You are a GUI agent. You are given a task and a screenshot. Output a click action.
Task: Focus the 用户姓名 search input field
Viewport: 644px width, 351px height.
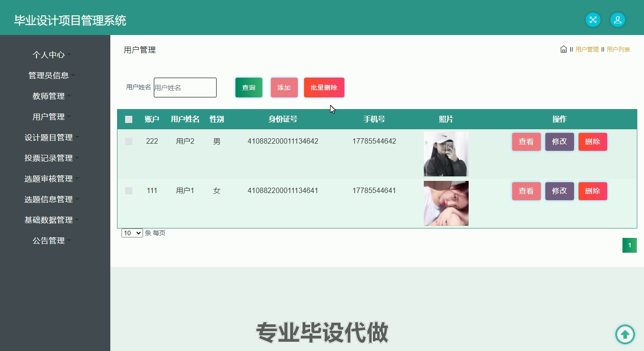click(185, 88)
